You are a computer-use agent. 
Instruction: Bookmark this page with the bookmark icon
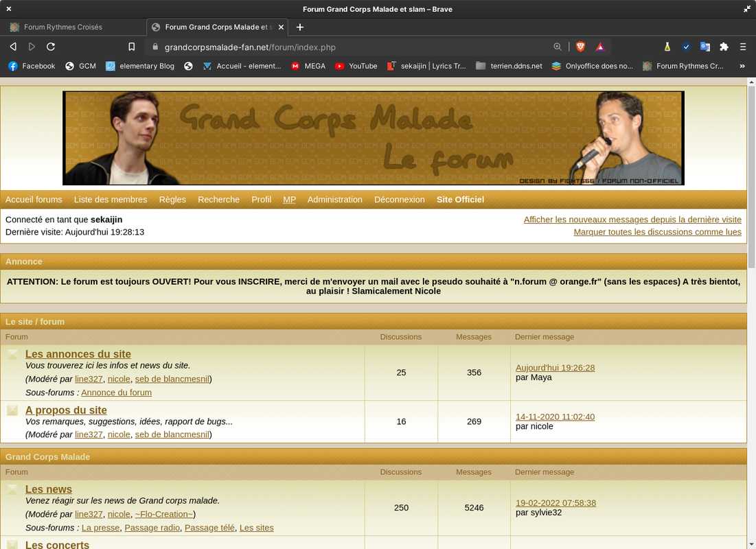click(132, 47)
